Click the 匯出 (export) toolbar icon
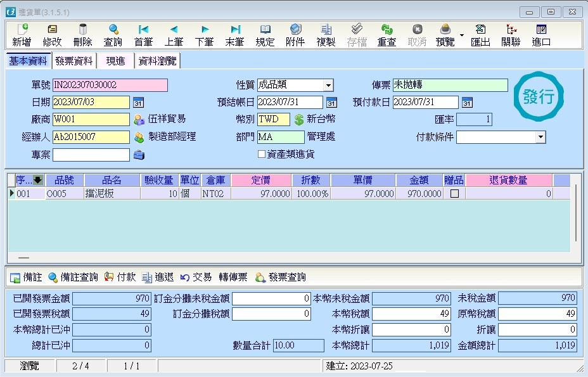Viewport: 588px width, 377px height. click(x=480, y=35)
